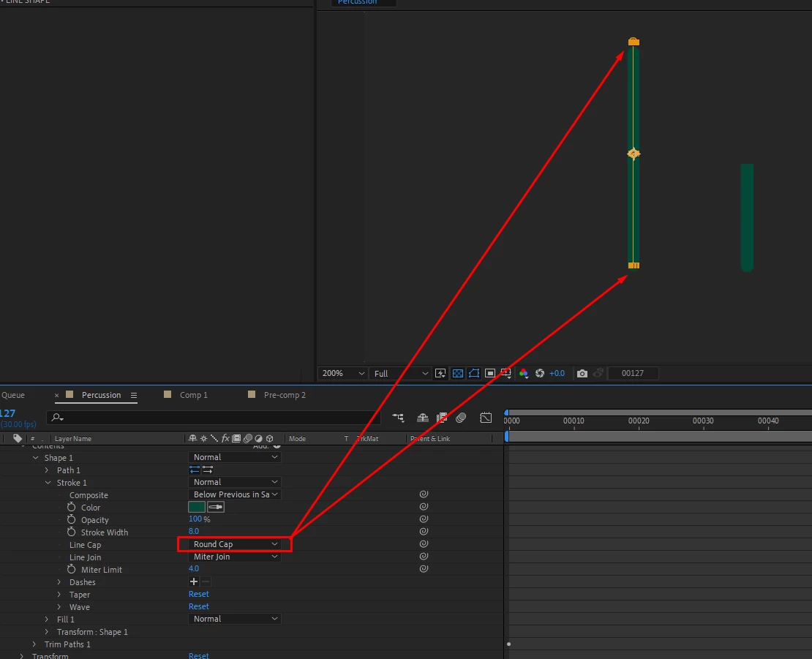Expand the Trim Paths 1 property
The width and height of the screenshot is (812, 659).
pos(34,644)
